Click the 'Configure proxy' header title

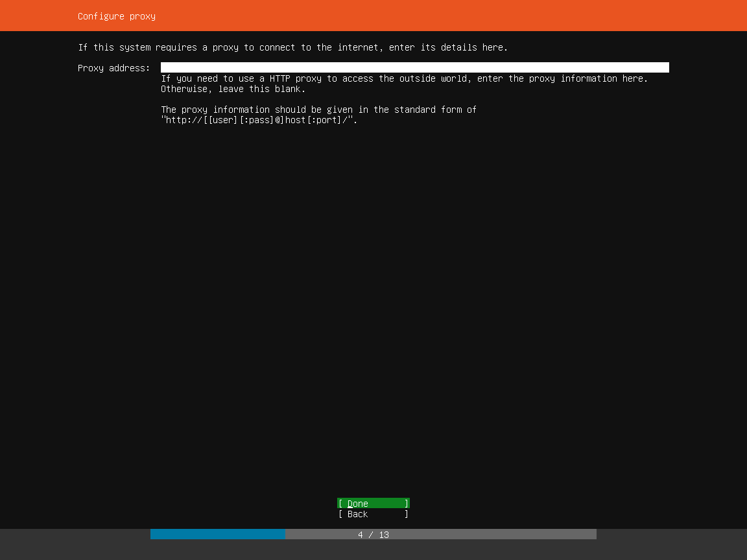point(117,16)
